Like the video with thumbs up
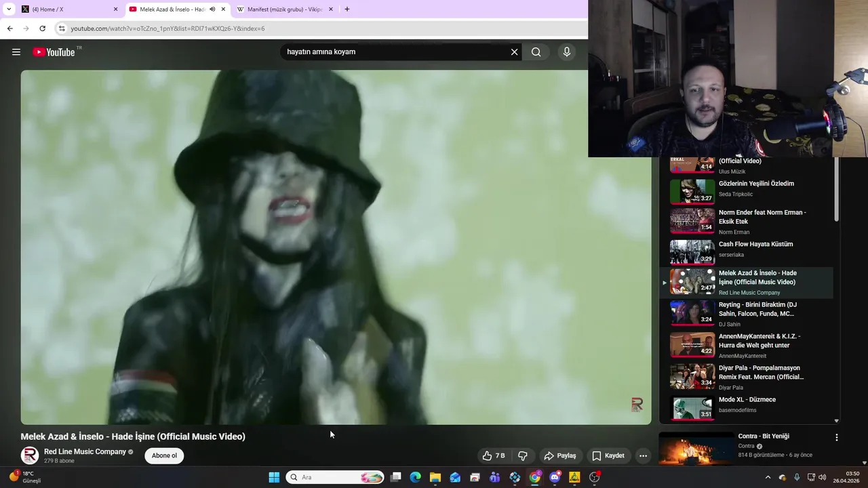Screen dimensions: 868x488 click(494, 455)
